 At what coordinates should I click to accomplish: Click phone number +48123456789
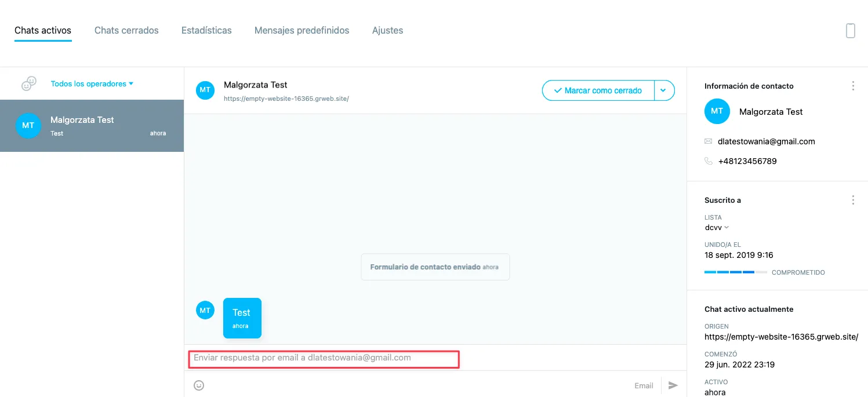click(747, 161)
